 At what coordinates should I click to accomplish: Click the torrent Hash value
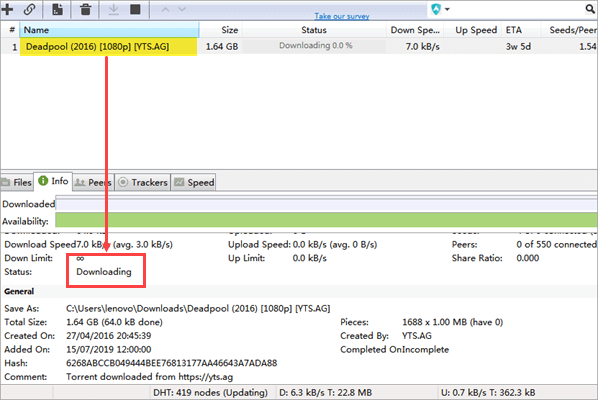coord(171,363)
